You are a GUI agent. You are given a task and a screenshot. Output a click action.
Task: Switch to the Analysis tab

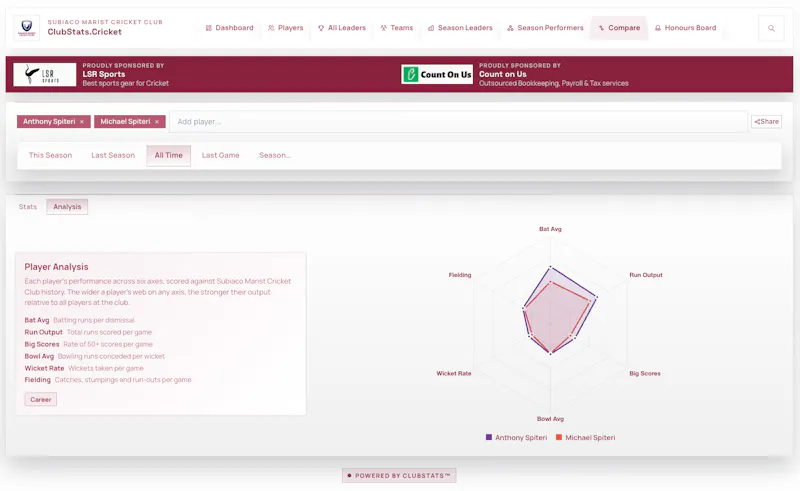67,207
